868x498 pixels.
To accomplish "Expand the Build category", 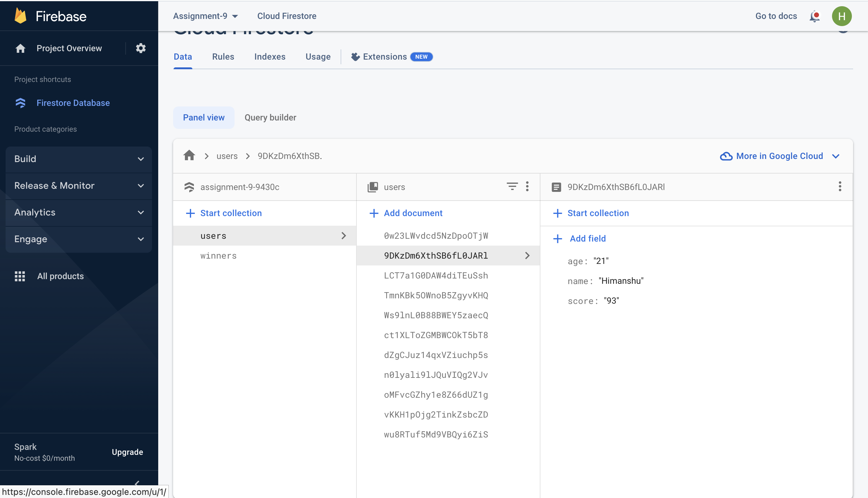I will [x=78, y=159].
